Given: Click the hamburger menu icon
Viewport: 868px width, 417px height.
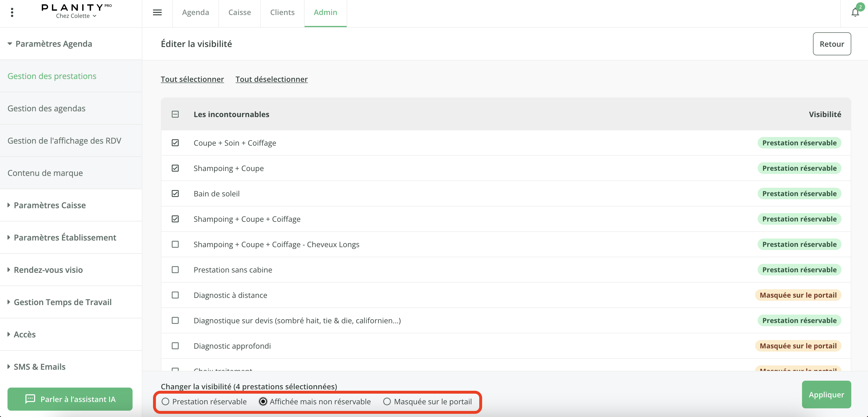Looking at the screenshot, I should tap(157, 12).
